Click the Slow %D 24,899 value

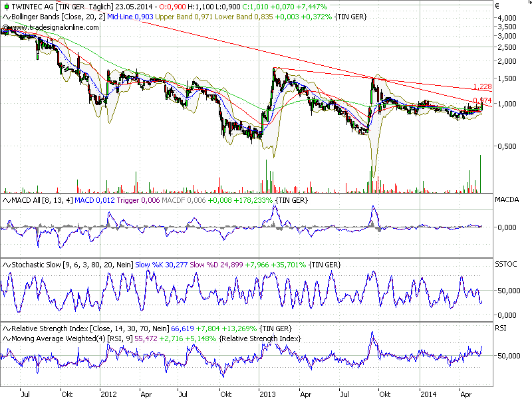point(217,265)
